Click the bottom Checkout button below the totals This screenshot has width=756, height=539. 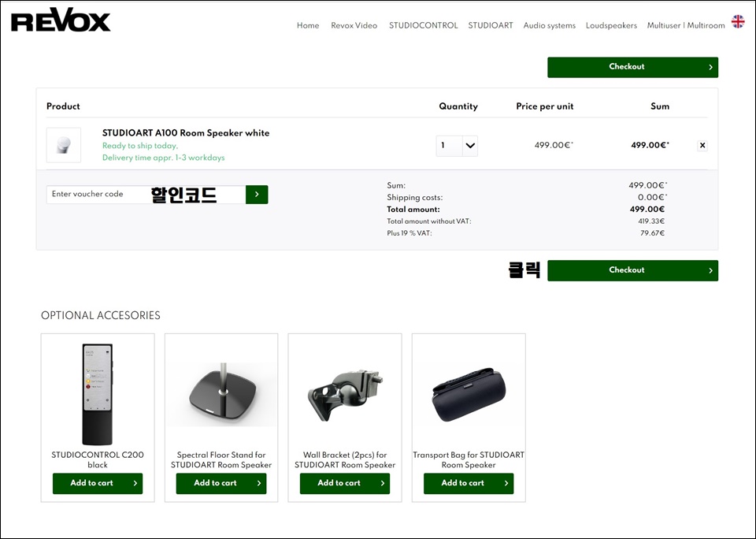coord(632,270)
